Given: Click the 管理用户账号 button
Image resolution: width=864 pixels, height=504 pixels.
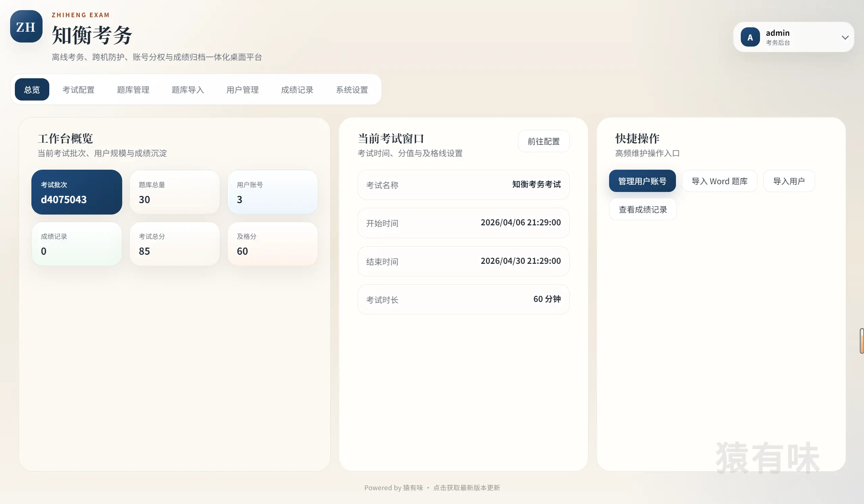Looking at the screenshot, I should click(642, 180).
